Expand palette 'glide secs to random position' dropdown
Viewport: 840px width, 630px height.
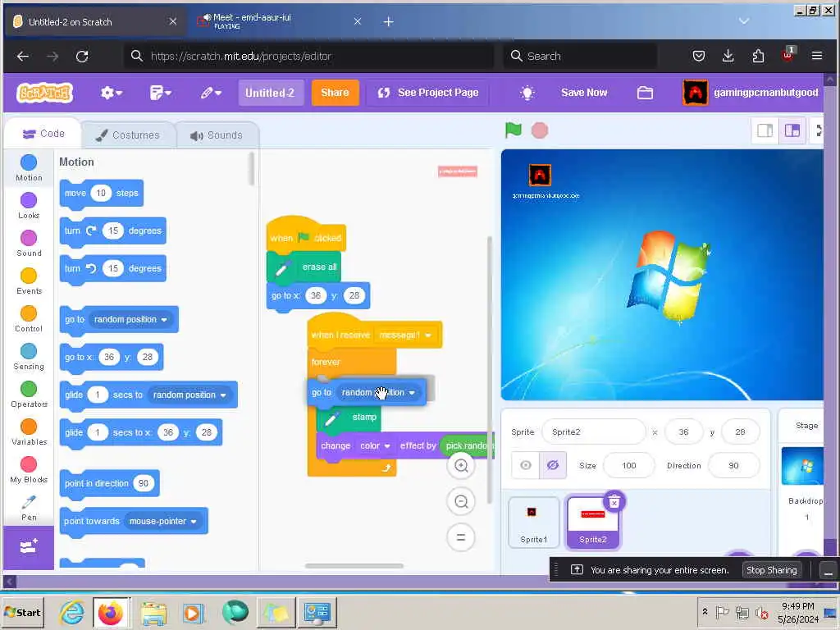click(x=223, y=395)
